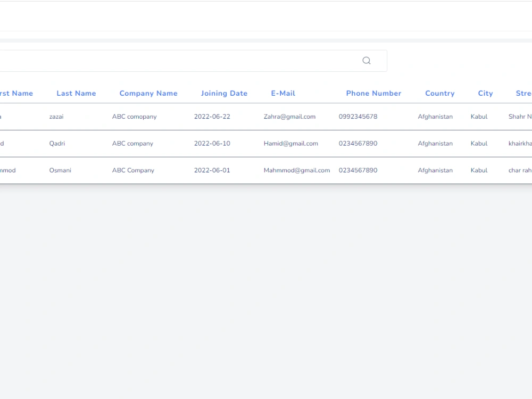Click phone number 0992345678

(358, 117)
